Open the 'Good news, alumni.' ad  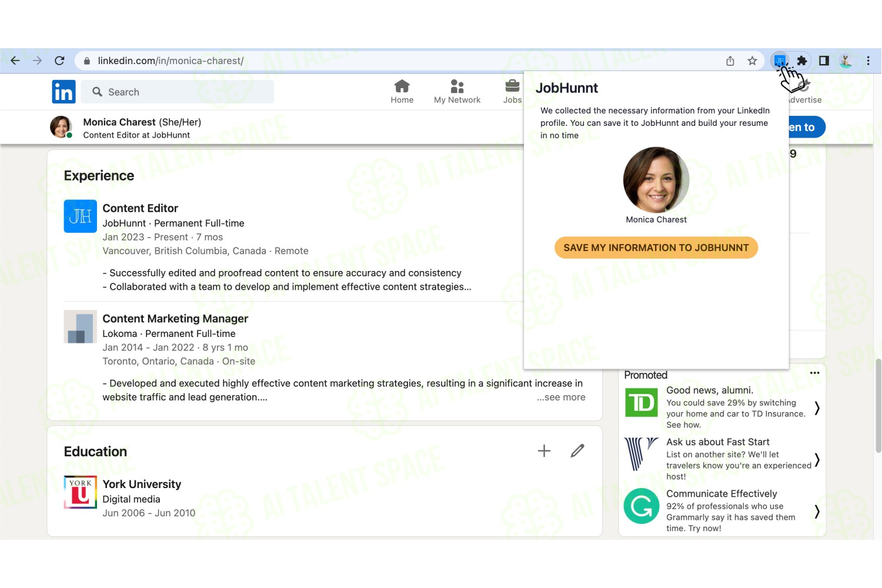pos(710,390)
